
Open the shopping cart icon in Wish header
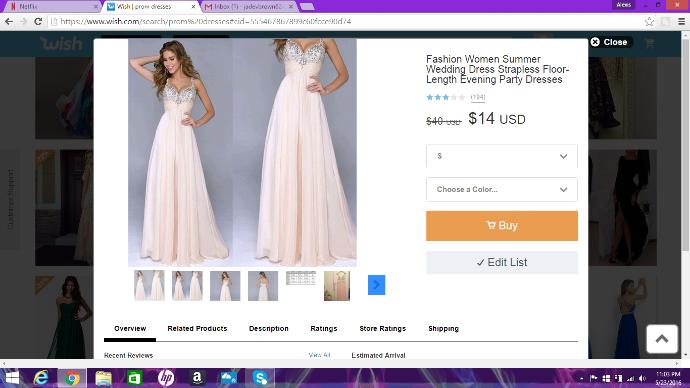coord(650,43)
